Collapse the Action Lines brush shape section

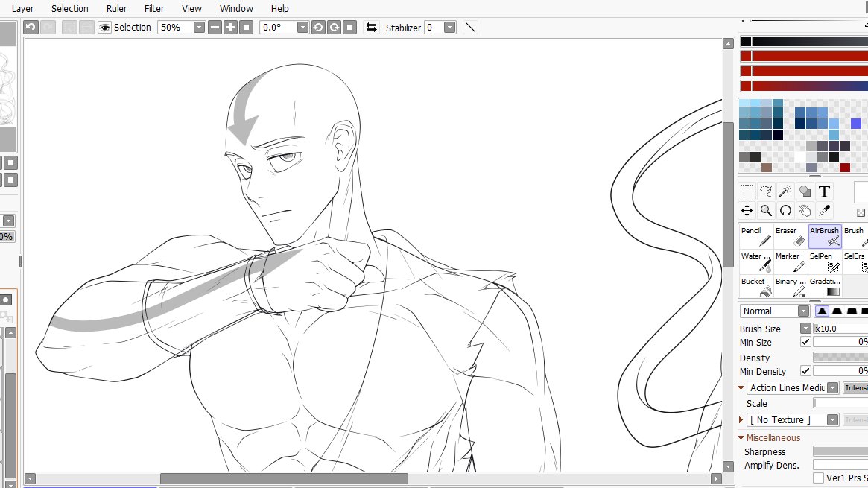point(741,388)
